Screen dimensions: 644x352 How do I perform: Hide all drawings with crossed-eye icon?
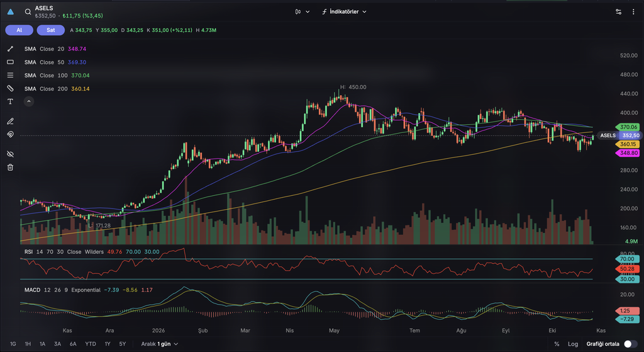tap(10, 154)
